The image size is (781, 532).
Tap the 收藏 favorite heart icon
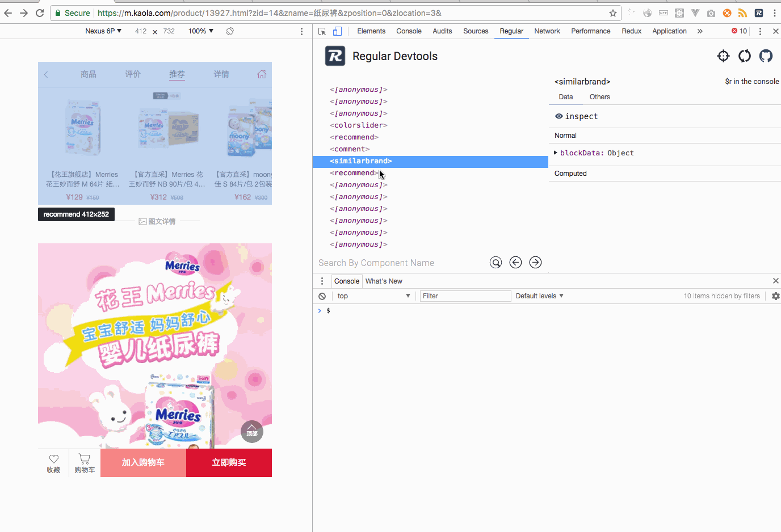coord(53,463)
